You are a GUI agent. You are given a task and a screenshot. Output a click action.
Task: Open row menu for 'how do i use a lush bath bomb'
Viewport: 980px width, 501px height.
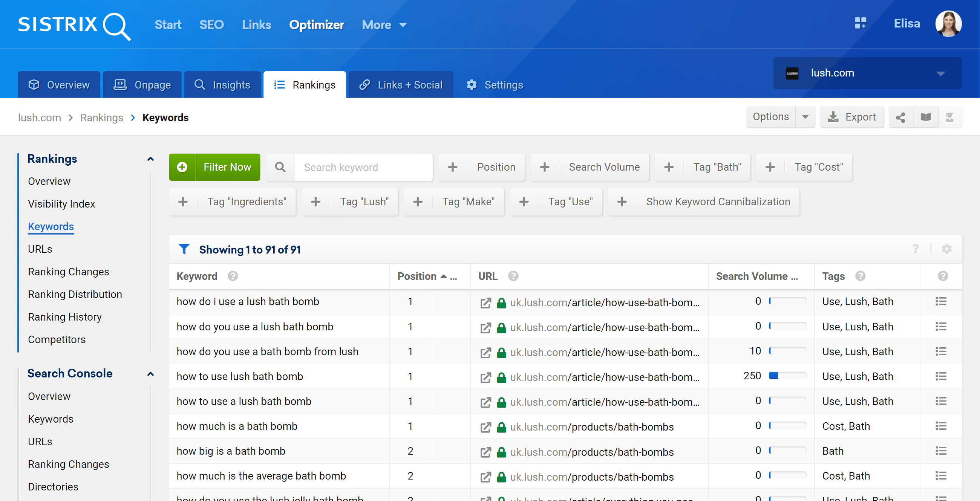941,301
